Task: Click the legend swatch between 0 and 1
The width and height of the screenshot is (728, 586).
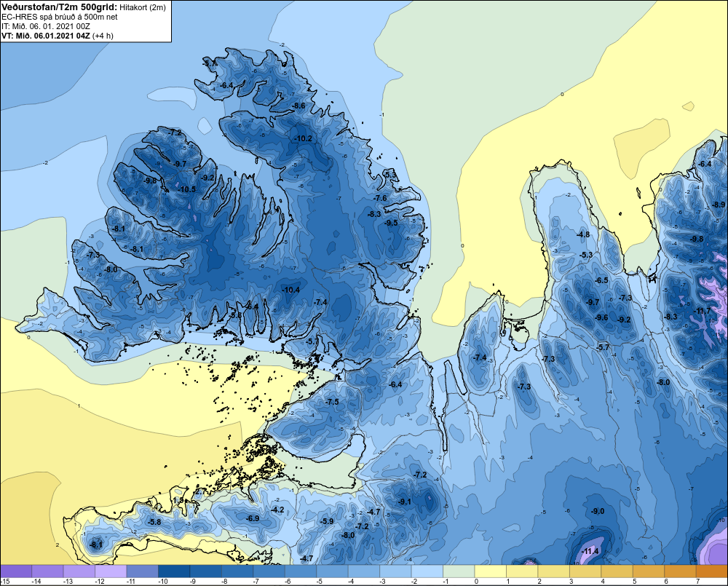Action: 490,571
